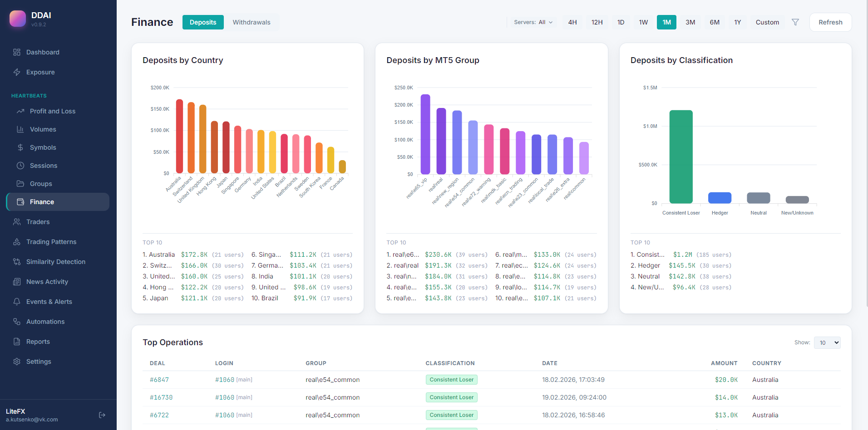Click the Reports document icon
The image size is (868, 430).
tap(17, 342)
